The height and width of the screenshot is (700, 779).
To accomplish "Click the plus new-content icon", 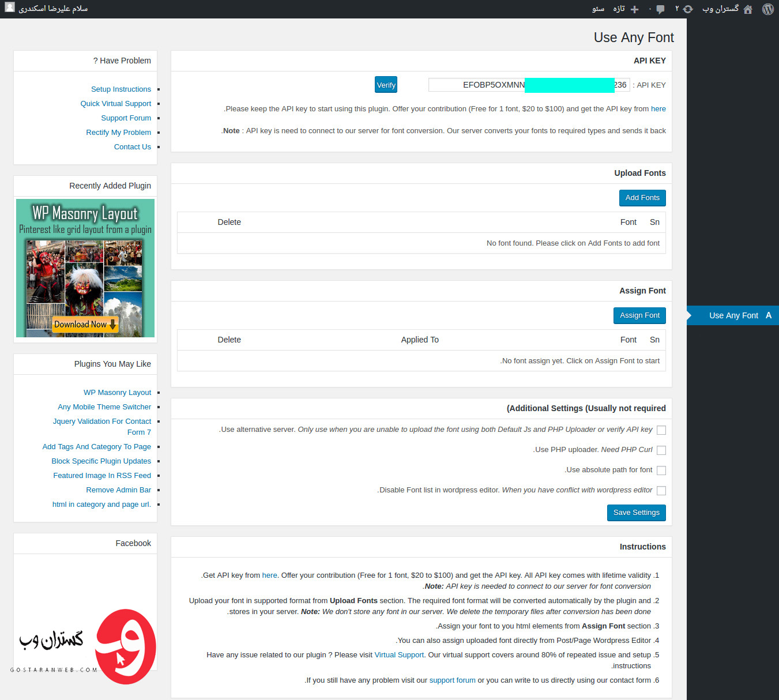I will click(x=634, y=9).
